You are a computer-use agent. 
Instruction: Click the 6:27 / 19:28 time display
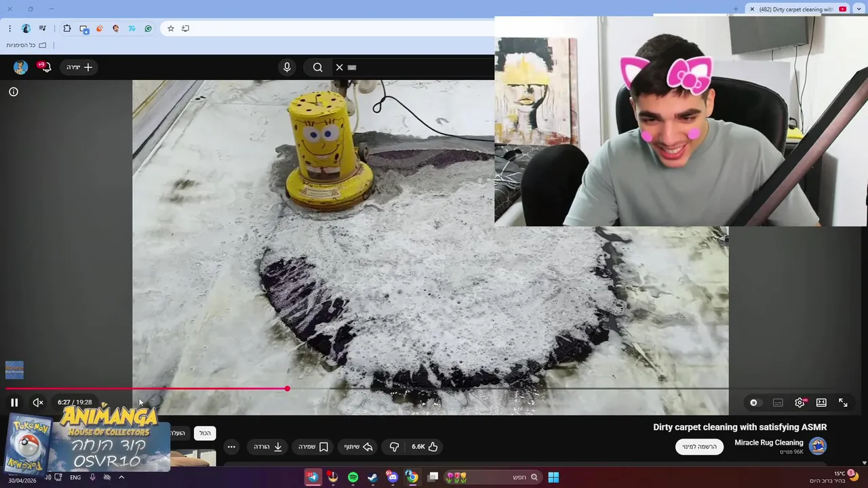point(75,403)
